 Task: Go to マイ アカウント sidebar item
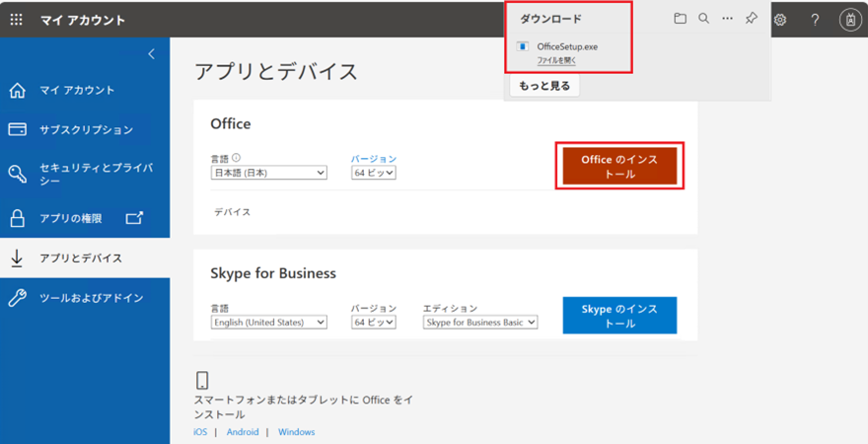[x=85, y=90]
